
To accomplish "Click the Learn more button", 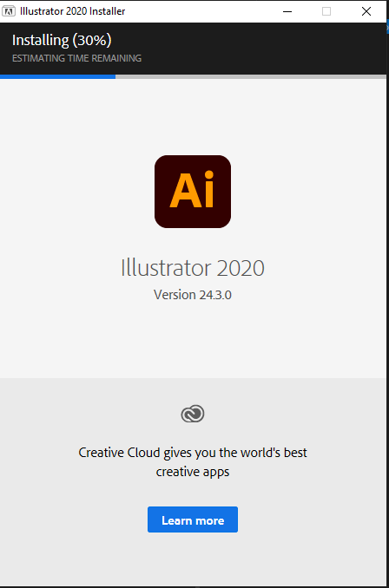I will tap(193, 519).
